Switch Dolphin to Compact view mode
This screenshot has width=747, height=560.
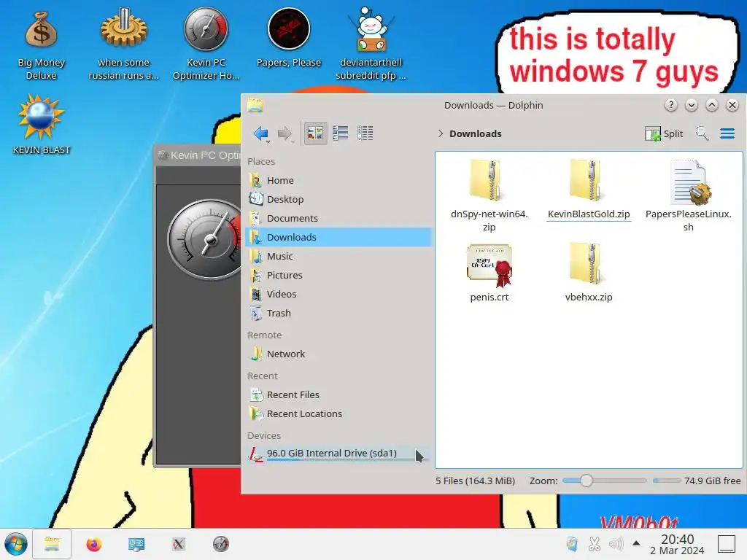(x=340, y=133)
